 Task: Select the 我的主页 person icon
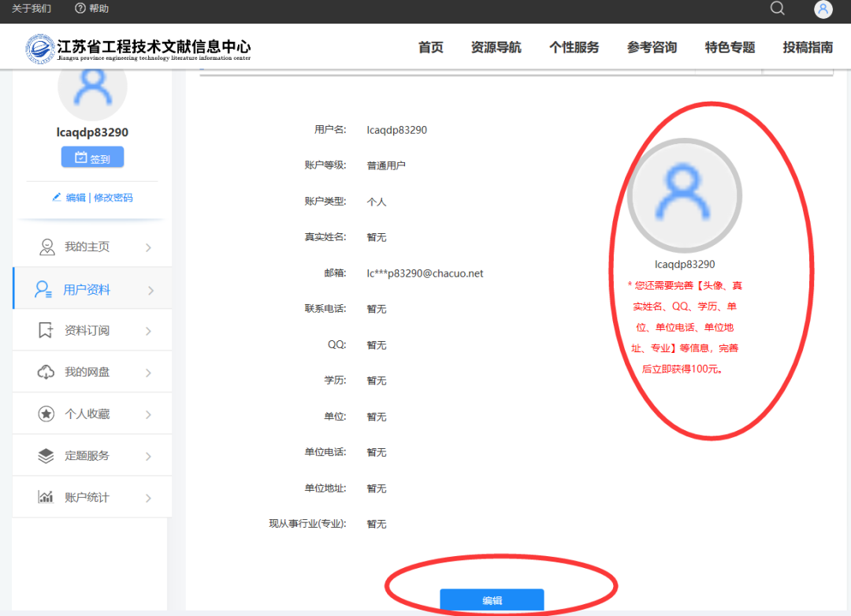[x=46, y=246]
